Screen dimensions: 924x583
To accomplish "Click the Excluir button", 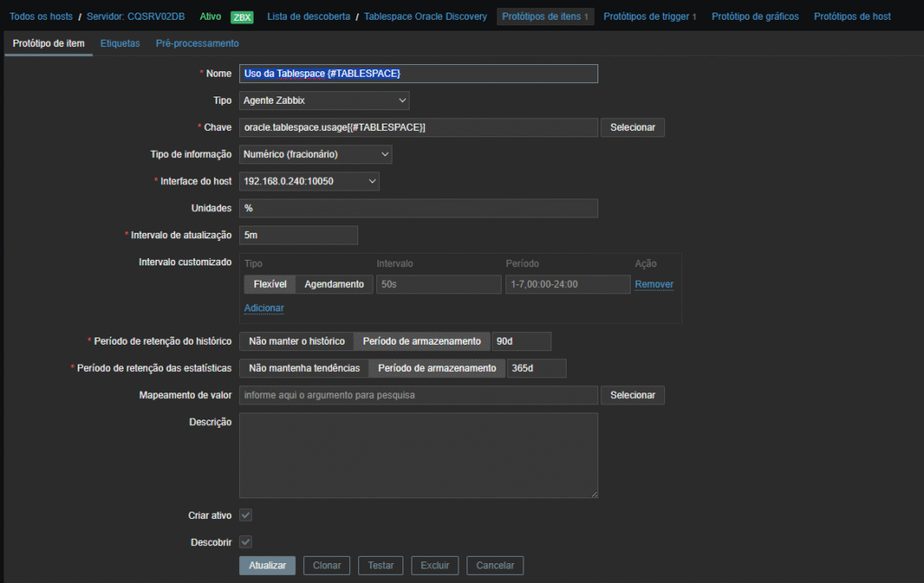I will coord(435,565).
